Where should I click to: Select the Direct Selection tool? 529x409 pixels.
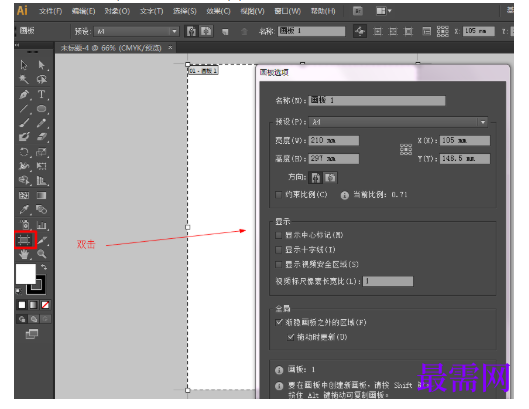click(41, 65)
